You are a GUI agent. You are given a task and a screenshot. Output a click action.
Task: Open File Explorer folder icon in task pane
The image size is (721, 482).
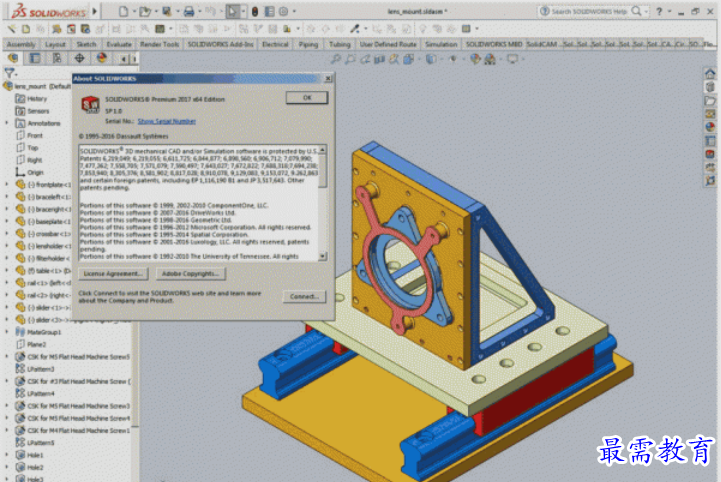click(x=710, y=100)
